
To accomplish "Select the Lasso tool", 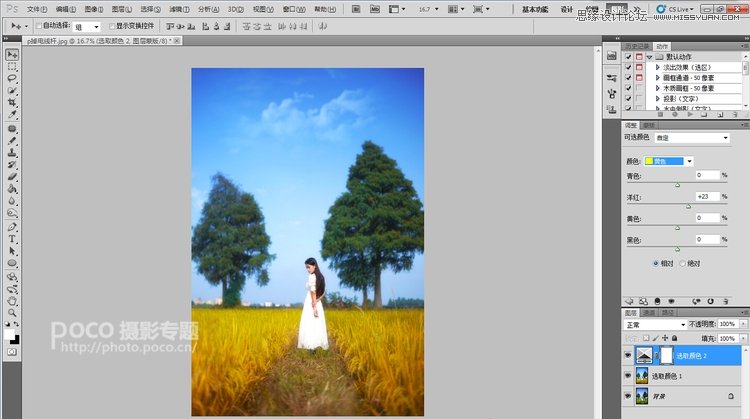I will click(12, 78).
